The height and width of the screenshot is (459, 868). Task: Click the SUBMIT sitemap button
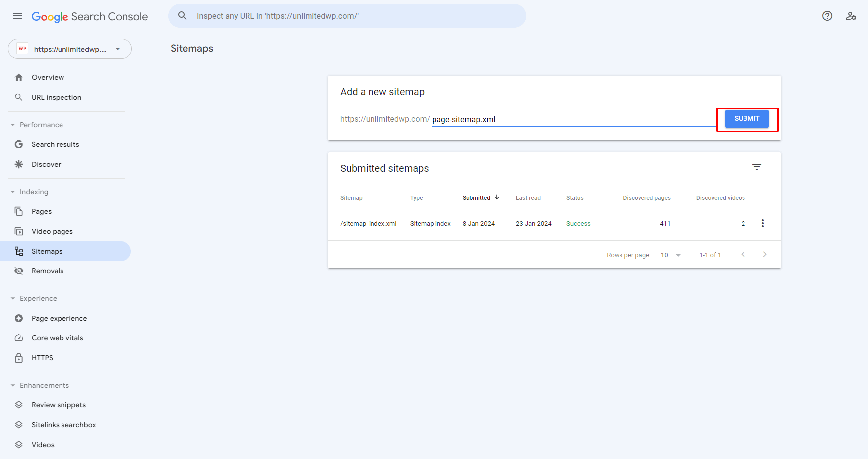[x=746, y=119]
